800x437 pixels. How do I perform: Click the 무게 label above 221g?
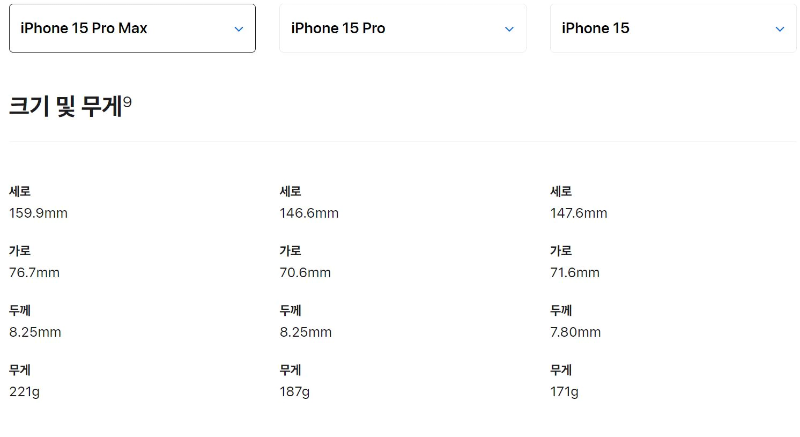click(x=20, y=370)
